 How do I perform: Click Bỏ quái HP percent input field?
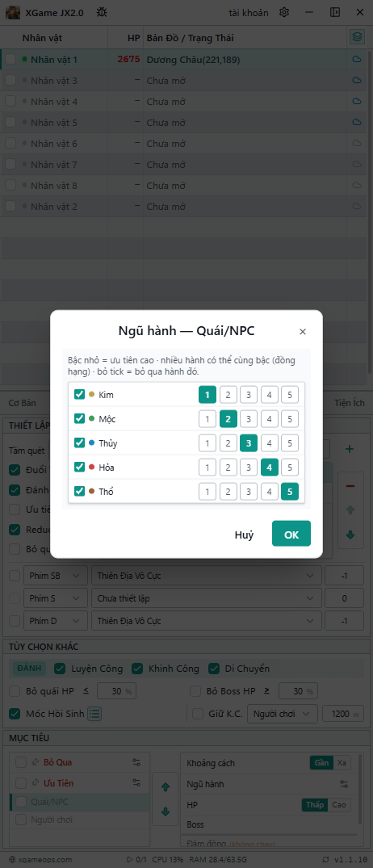[116, 691]
